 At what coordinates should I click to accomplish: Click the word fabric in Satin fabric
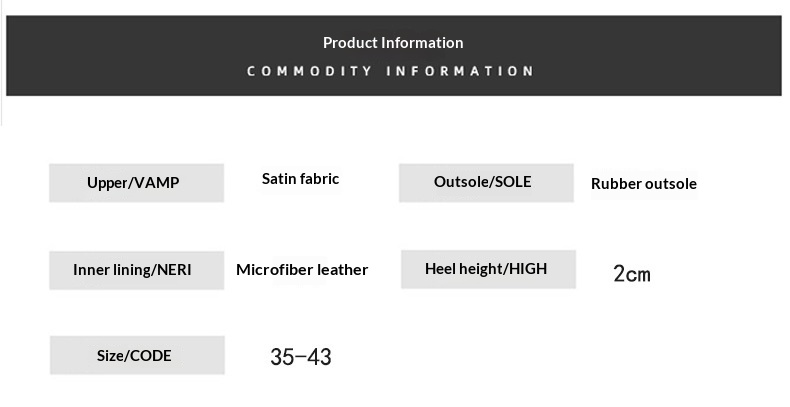click(320, 179)
